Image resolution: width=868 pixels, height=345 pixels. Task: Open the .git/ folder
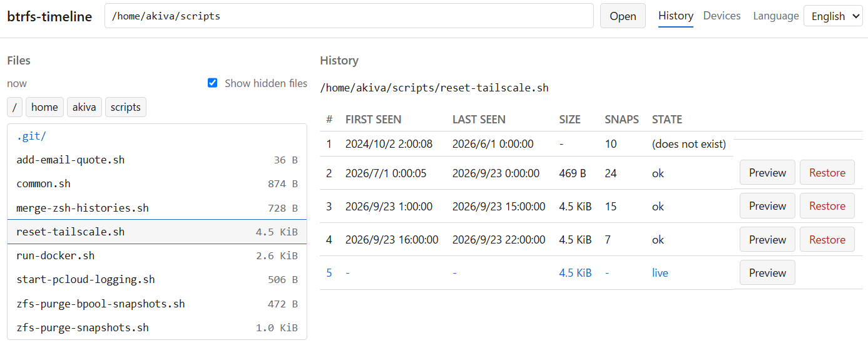(157, 136)
